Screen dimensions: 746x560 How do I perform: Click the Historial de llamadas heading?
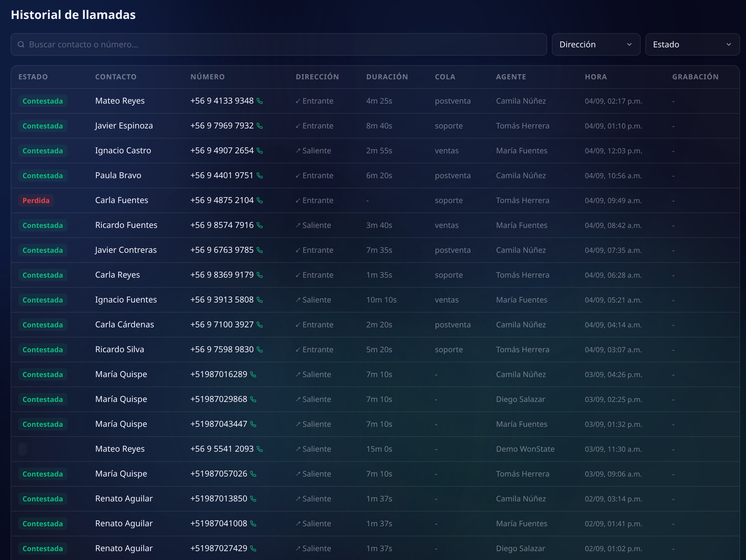[x=73, y=15]
